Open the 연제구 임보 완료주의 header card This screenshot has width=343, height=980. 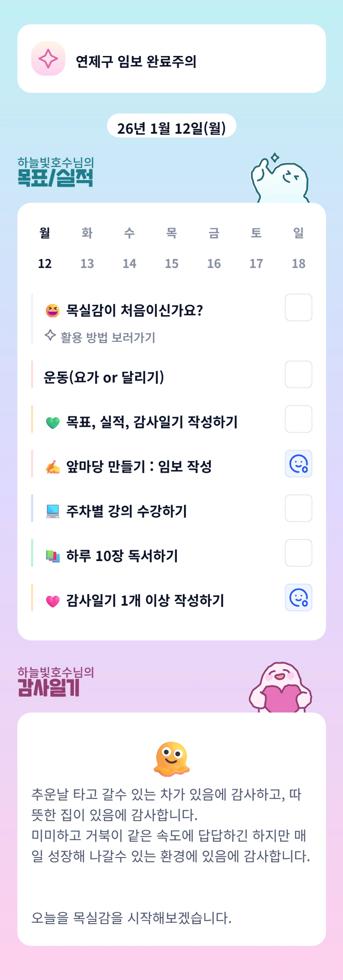[171, 59]
